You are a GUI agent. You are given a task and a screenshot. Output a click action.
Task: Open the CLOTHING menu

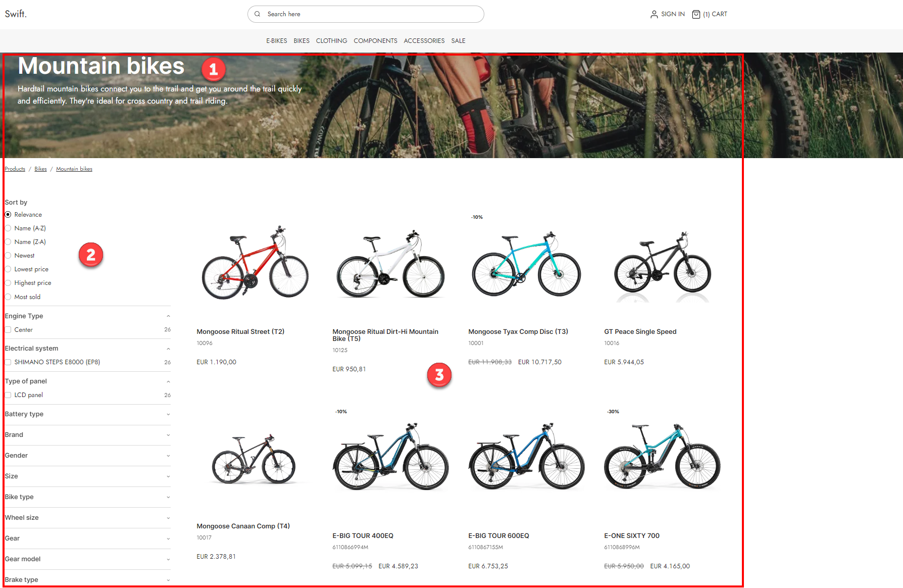click(332, 41)
